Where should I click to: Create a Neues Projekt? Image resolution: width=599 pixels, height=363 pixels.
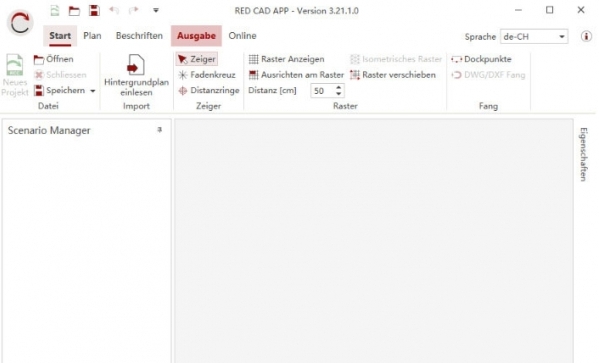[x=15, y=75]
